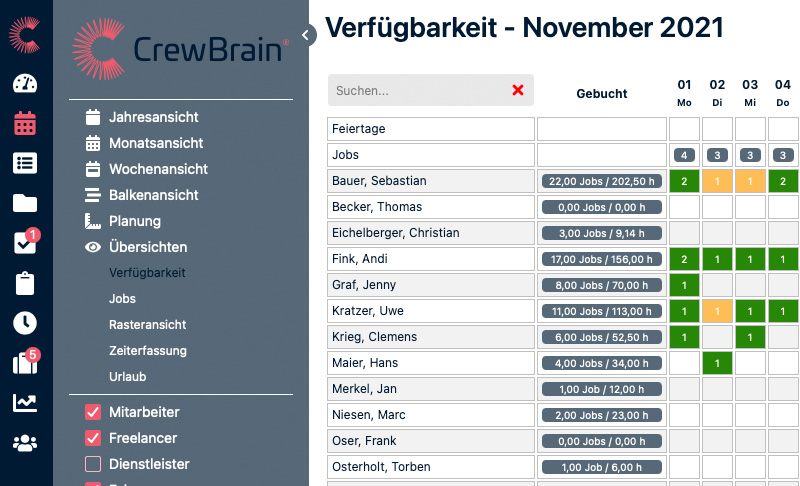The height and width of the screenshot is (486, 800).
Task: Open the list view sidebar icon
Action: tap(25, 163)
